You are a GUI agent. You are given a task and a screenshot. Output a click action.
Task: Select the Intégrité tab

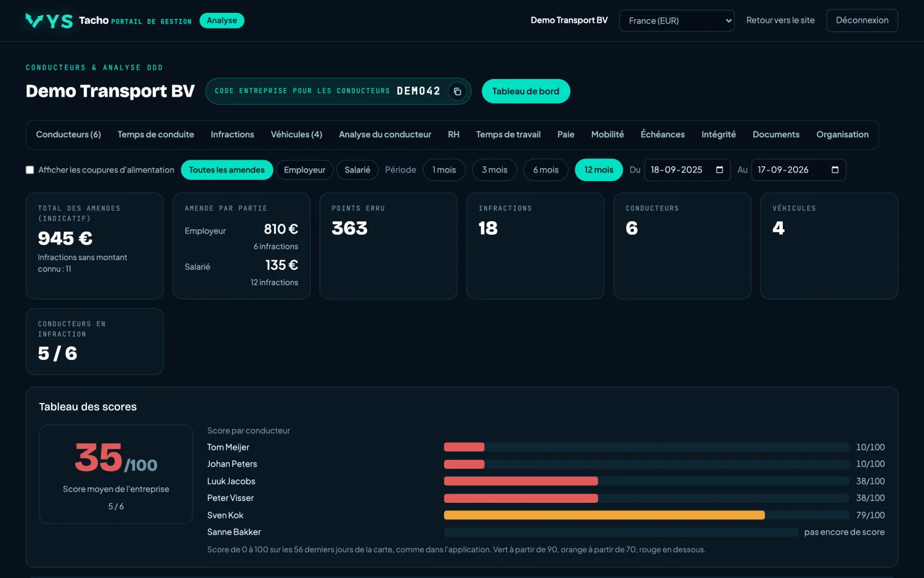click(x=718, y=134)
